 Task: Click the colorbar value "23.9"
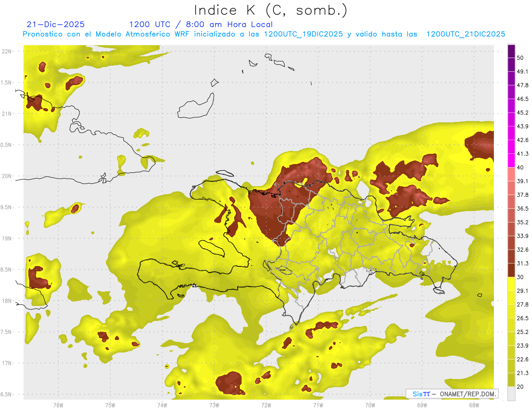pyautogui.click(x=522, y=346)
